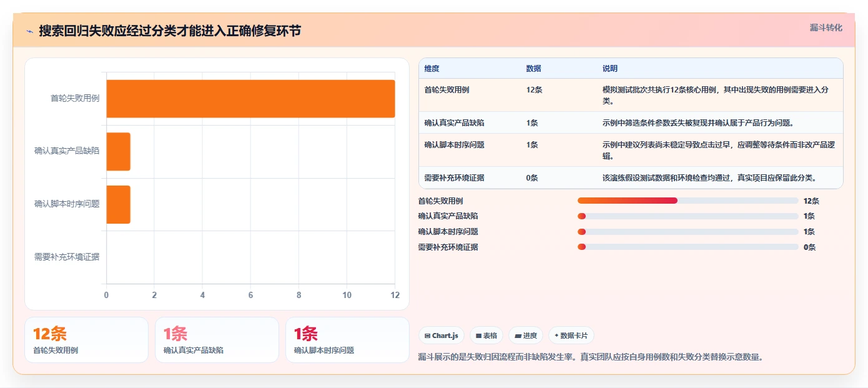
Task: Click the chart axis label 确认真实产品缺陷
Action: point(67,151)
